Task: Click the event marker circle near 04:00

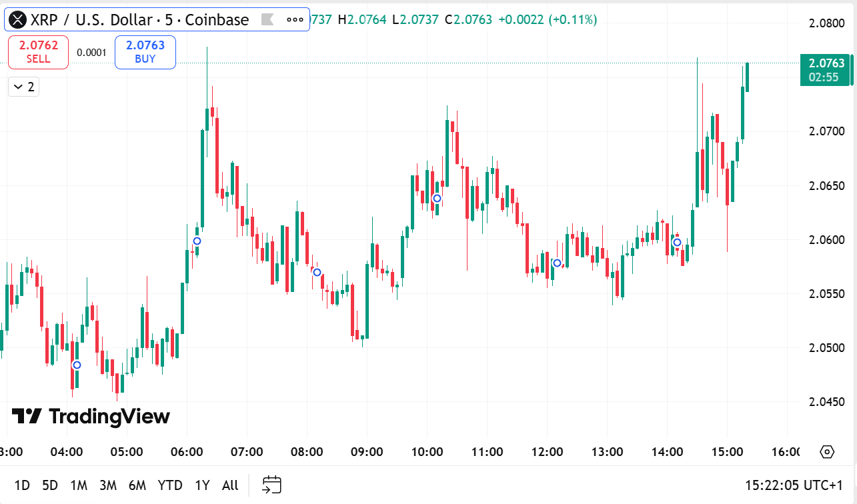Action: coord(77,365)
